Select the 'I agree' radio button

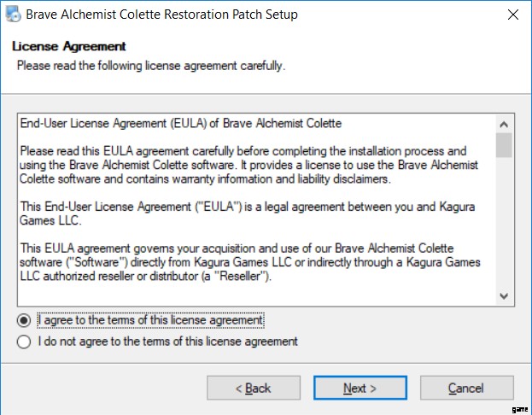point(25,320)
